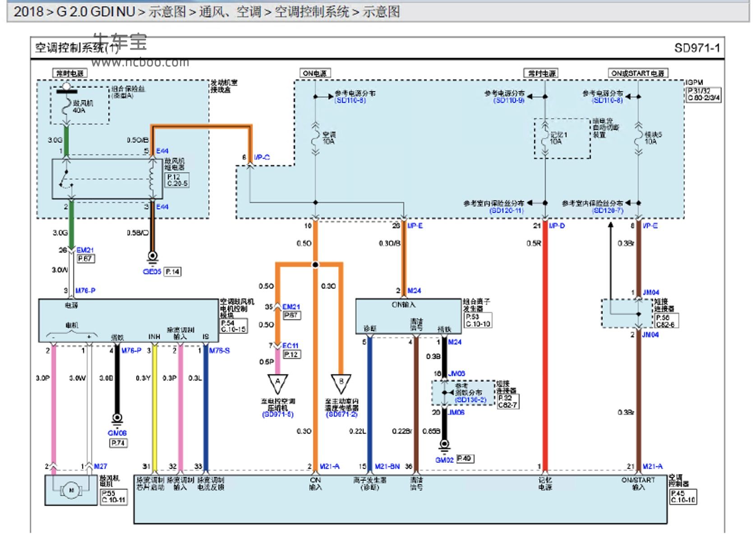Click the 0.5R red wire label
This screenshot has height=534, width=756.
coord(534,243)
